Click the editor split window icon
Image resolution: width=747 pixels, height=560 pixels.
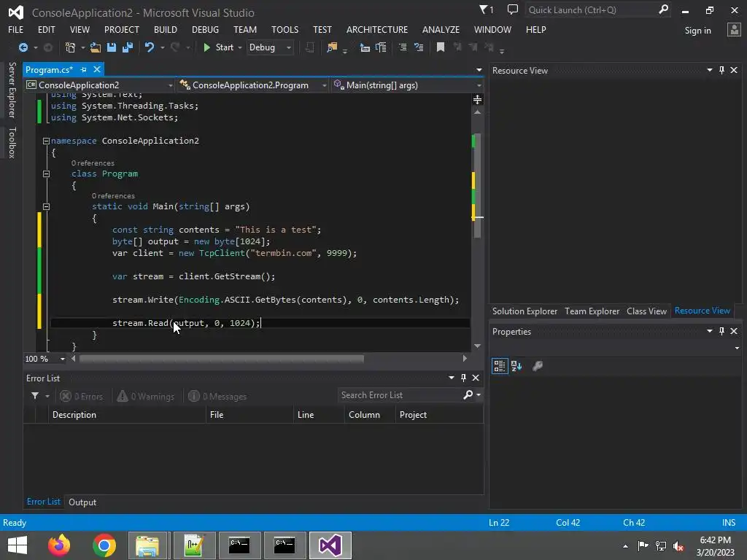(477, 99)
